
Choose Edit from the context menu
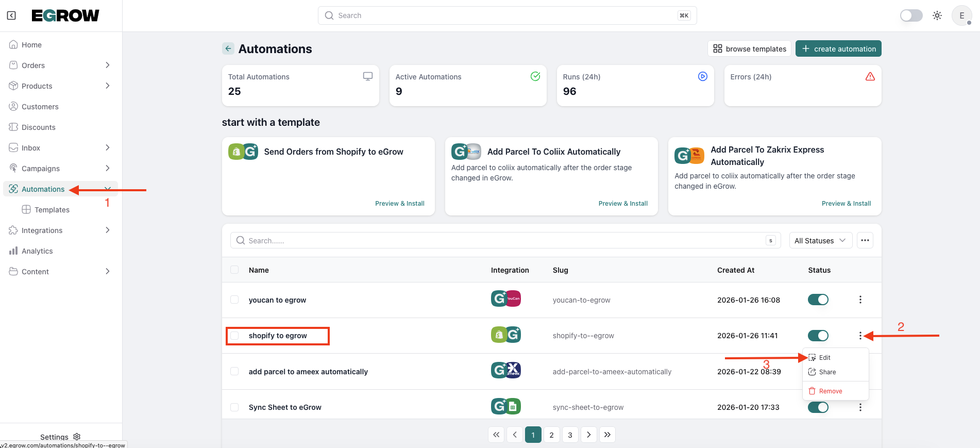click(824, 357)
